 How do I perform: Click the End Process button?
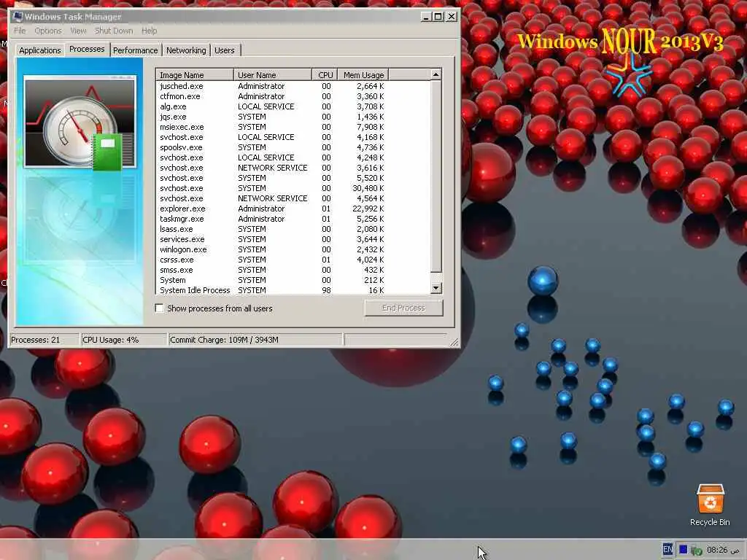coord(403,308)
